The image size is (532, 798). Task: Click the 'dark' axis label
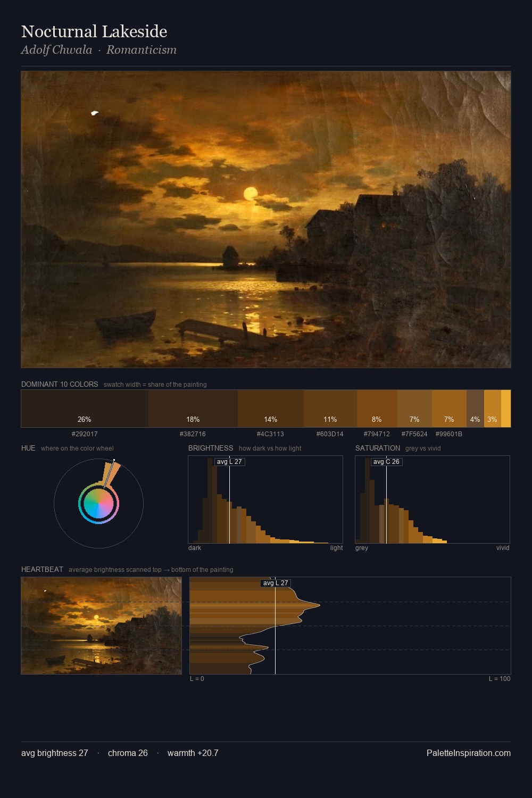pyautogui.click(x=195, y=548)
